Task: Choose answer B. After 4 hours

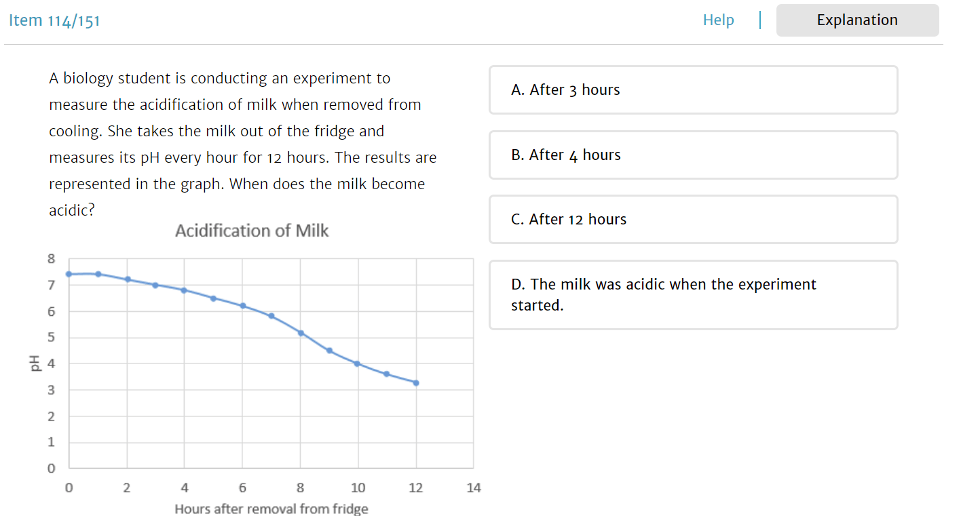Action: [693, 155]
